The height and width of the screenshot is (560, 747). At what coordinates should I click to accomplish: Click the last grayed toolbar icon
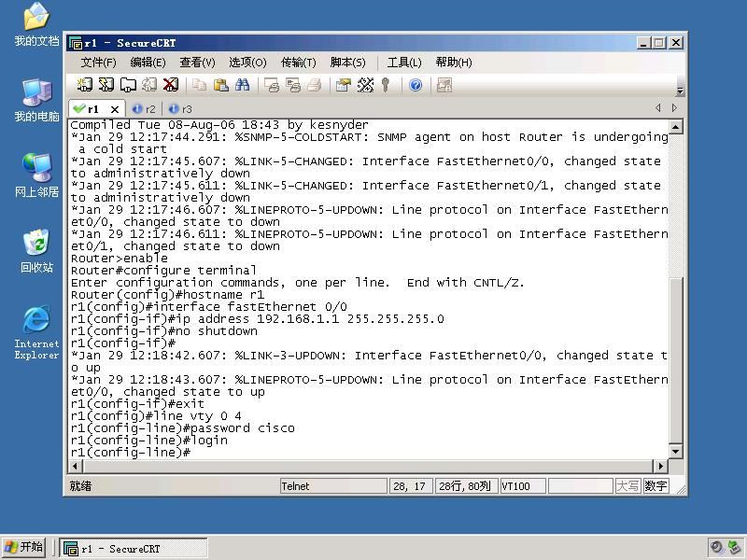tap(444, 85)
